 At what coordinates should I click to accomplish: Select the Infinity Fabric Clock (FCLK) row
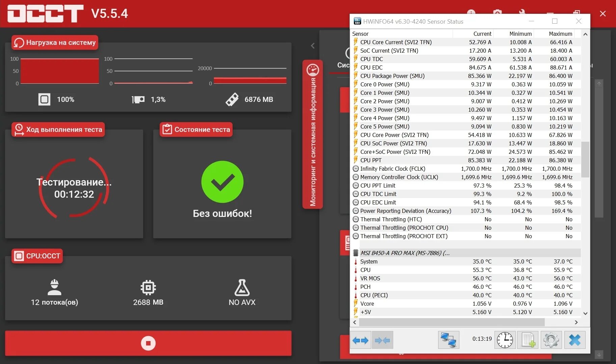click(466, 169)
